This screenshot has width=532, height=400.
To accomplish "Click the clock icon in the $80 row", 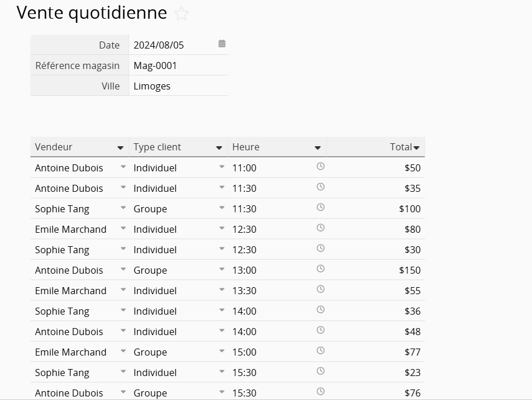I will click(320, 228).
